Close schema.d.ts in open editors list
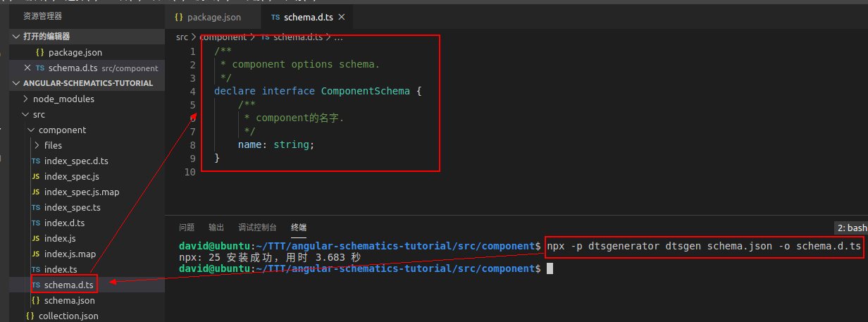Image resolution: width=868 pixels, height=322 pixels. pos(27,68)
